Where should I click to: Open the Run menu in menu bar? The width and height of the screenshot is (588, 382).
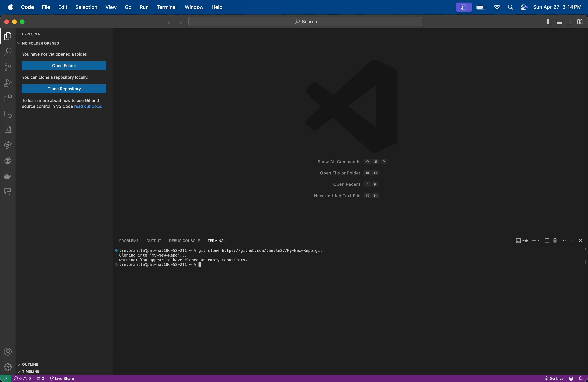[x=144, y=7]
